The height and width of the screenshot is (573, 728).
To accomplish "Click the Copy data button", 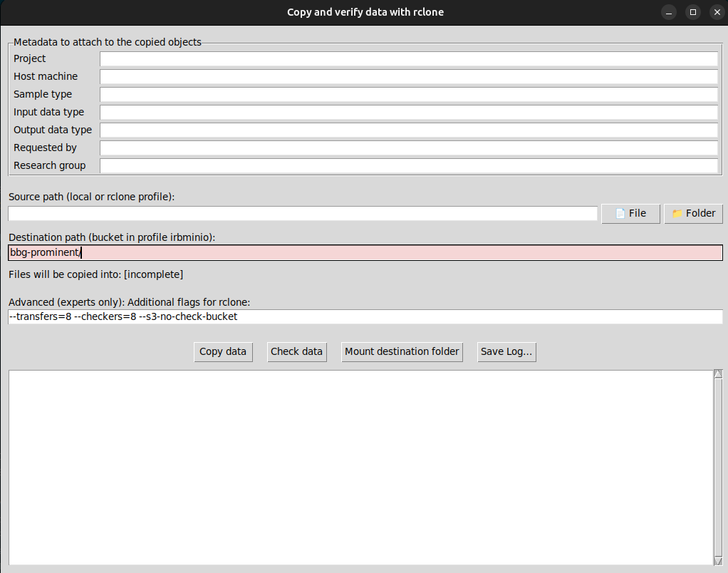I will tap(223, 351).
